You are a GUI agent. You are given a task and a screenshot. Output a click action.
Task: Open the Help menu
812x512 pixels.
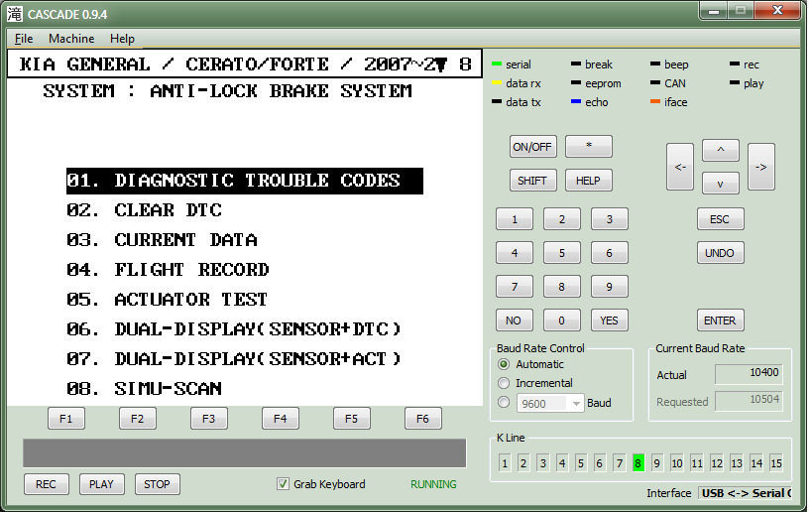(122, 39)
